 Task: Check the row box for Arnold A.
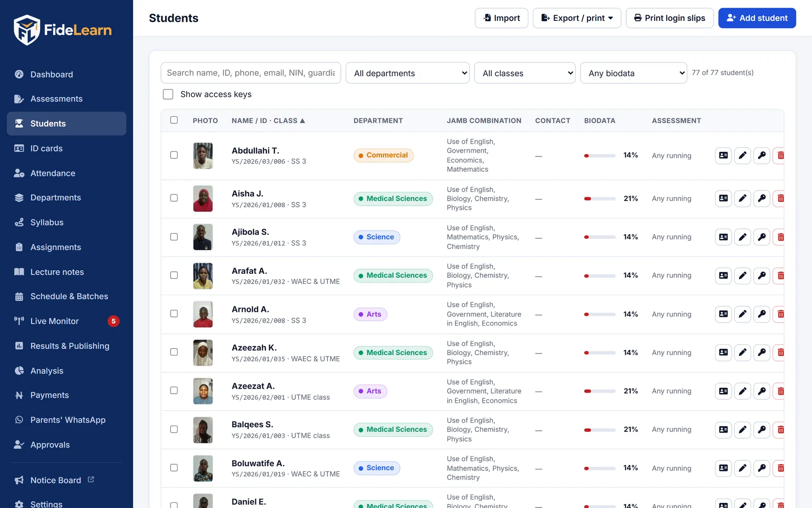174,314
